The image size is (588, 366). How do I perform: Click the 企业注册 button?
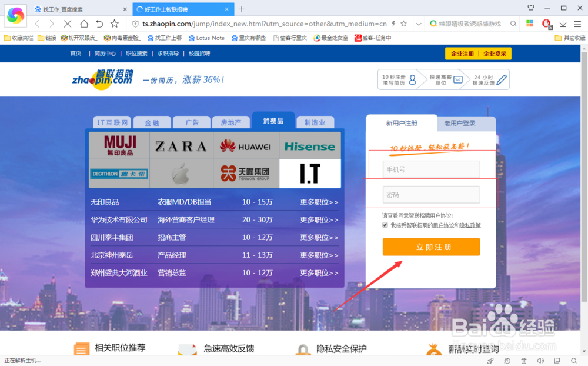click(462, 54)
